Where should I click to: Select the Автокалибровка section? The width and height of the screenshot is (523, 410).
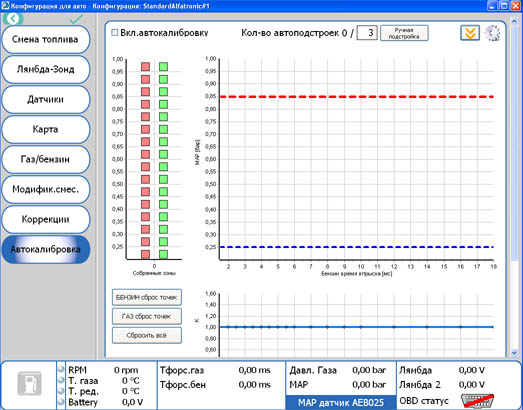click(45, 250)
